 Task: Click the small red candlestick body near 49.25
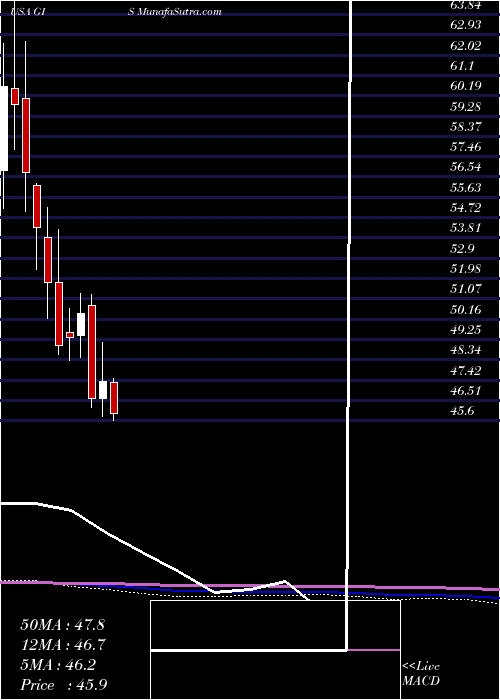[x=70, y=335]
